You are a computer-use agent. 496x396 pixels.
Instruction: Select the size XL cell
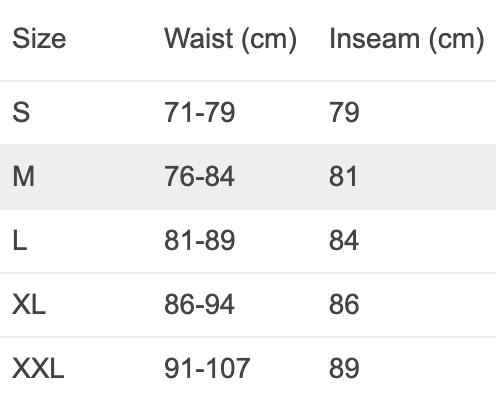coord(29,304)
